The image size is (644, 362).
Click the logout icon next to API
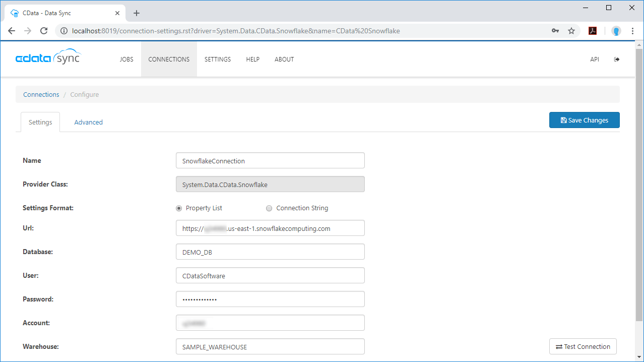click(x=616, y=59)
